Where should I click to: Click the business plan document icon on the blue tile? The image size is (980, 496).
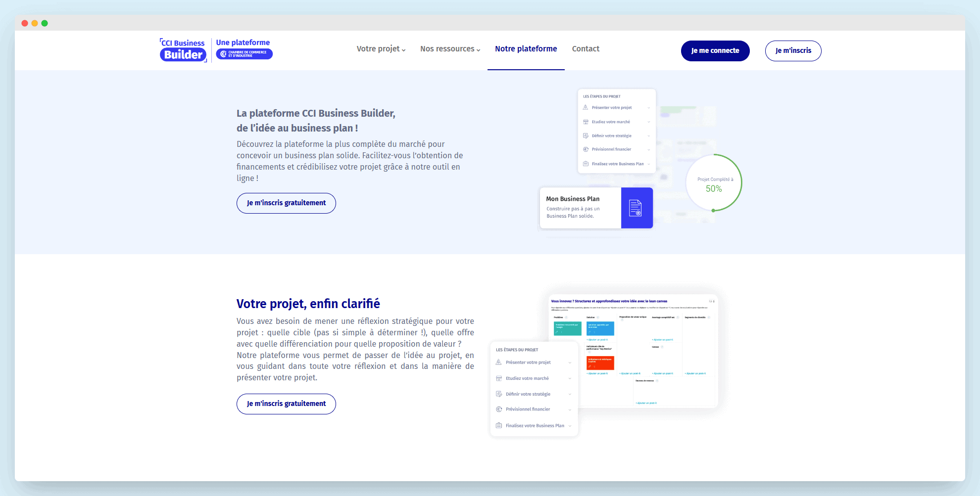[636, 208]
